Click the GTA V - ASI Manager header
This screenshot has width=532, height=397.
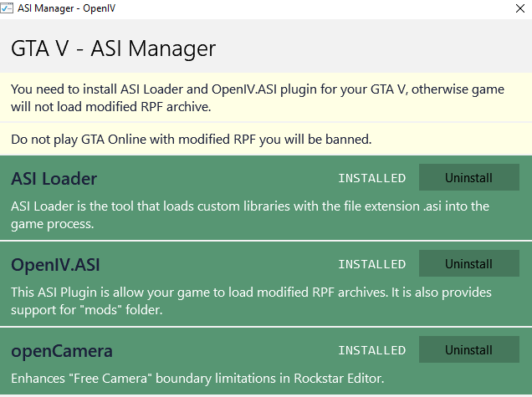(113, 48)
